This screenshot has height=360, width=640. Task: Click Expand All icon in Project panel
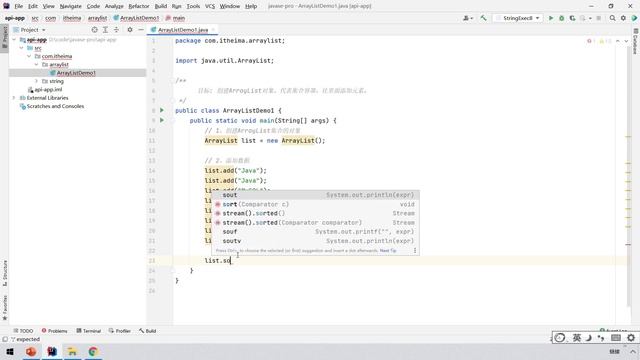[105, 30]
